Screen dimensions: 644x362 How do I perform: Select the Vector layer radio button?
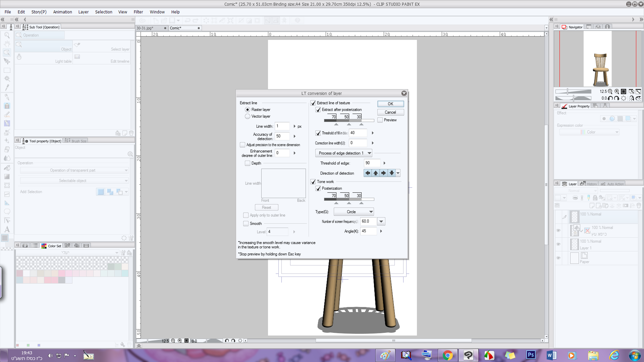click(248, 116)
